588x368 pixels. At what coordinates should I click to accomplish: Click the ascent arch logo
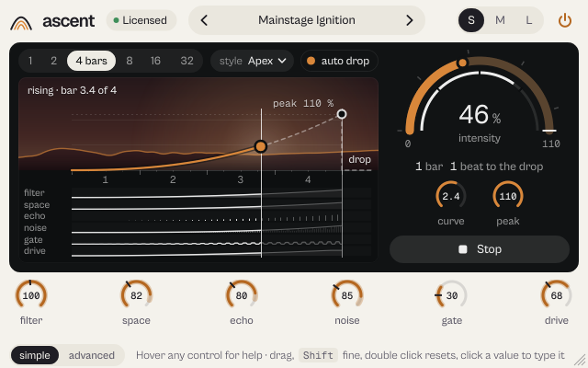[21, 23]
